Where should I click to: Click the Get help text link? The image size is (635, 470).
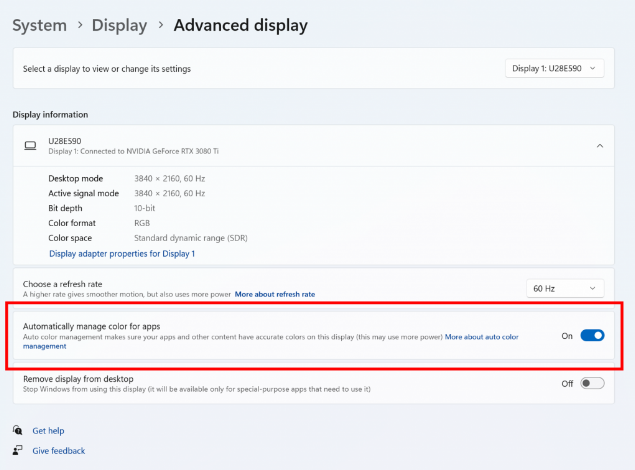[48, 430]
